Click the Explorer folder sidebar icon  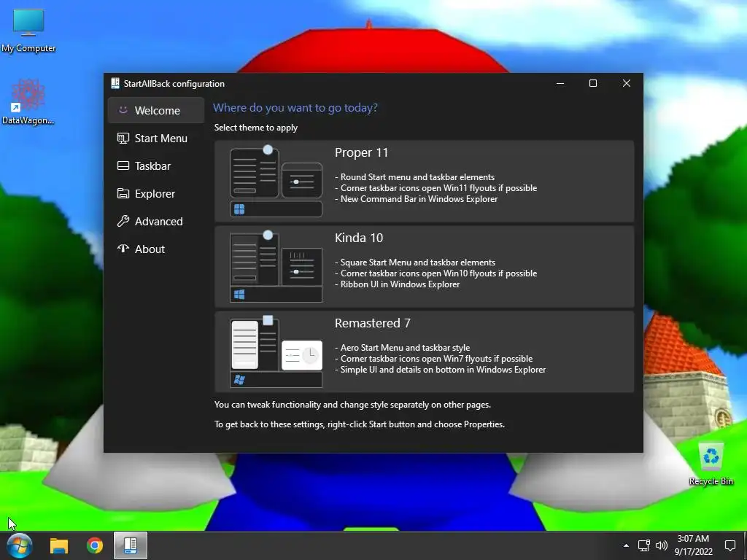tap(123, 193)
